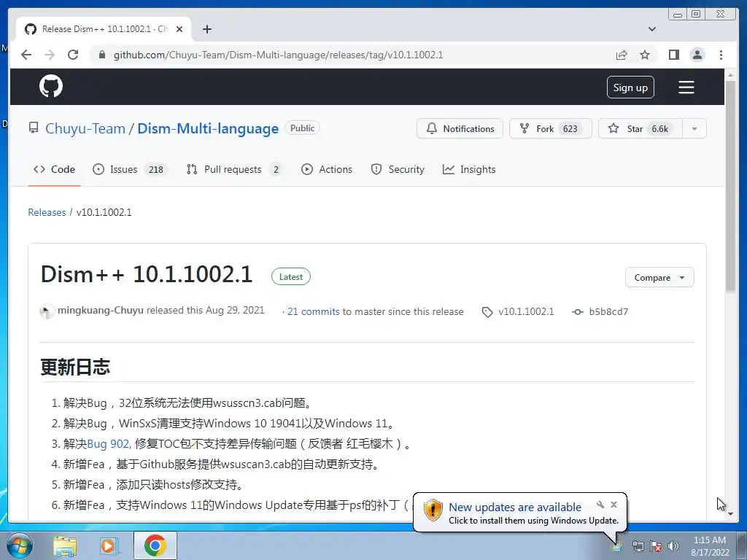Switch to the Code tab
This screenshot has width=747, height=560.
pos(54,169)
